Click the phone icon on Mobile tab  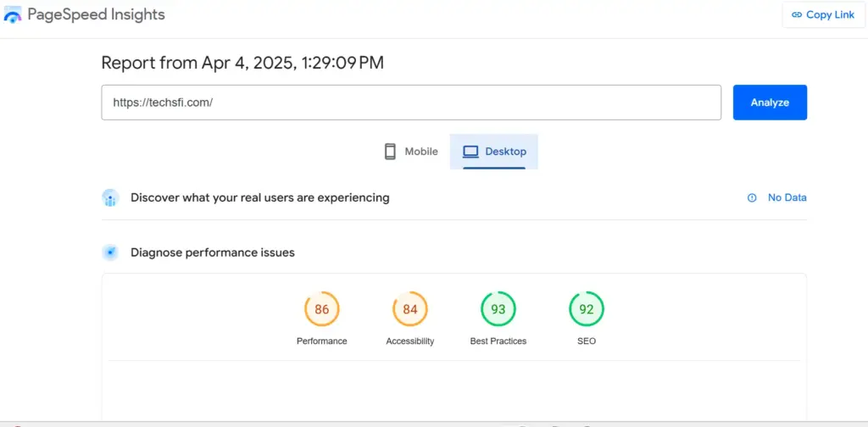click(390, 152)
